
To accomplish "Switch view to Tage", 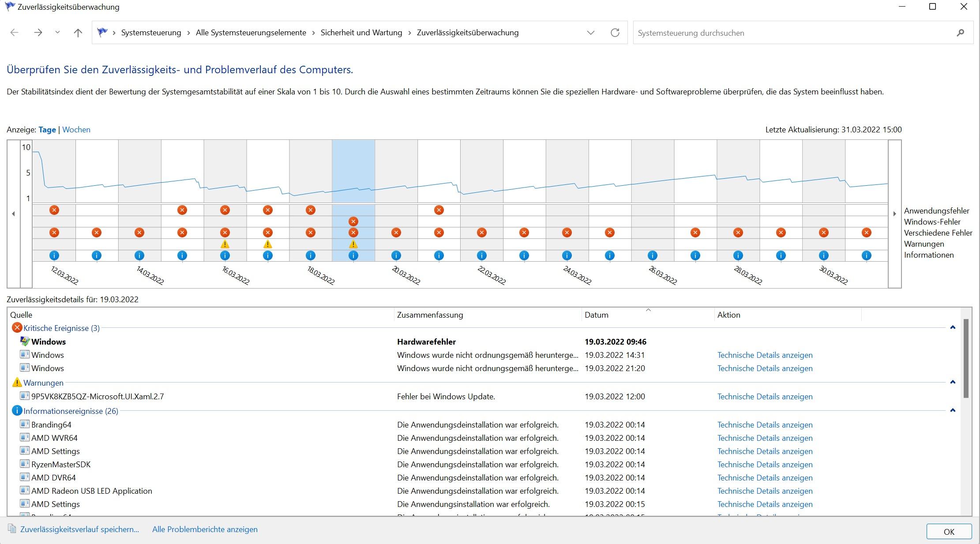I will (47, 130).
